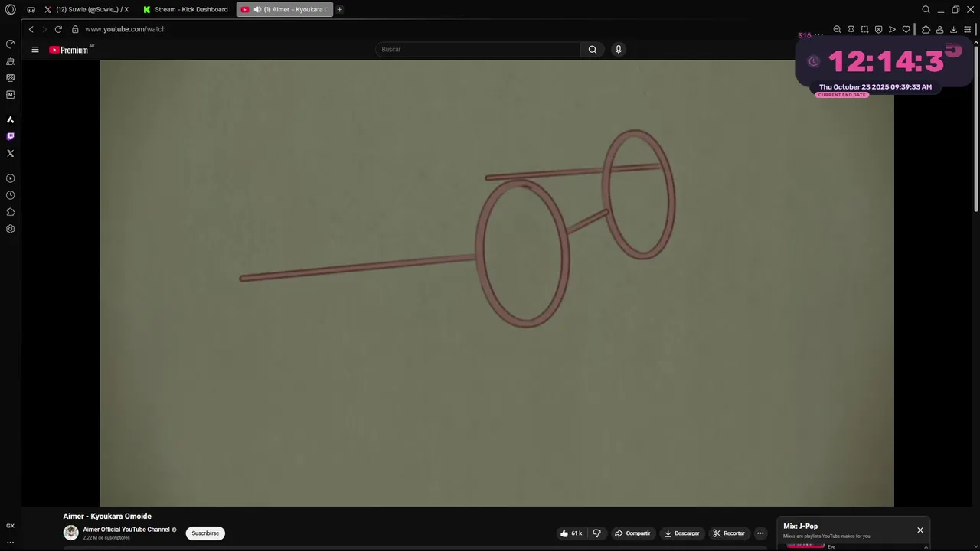Screen dimensions: 980x551
Task: Click the Suscribirse button
Action: (205, 533)
